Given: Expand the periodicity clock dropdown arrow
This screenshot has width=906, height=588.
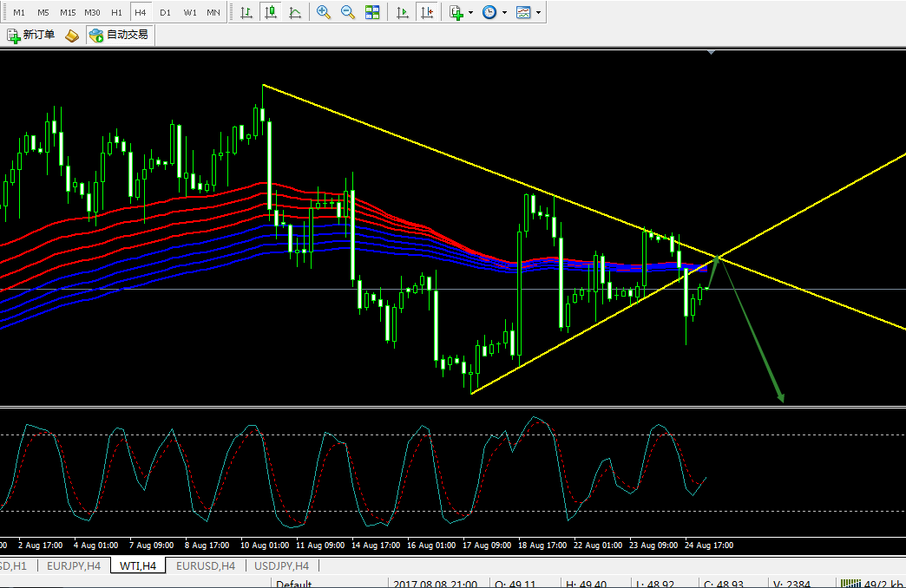Looking at the screenshot, I should coord(504,12).
